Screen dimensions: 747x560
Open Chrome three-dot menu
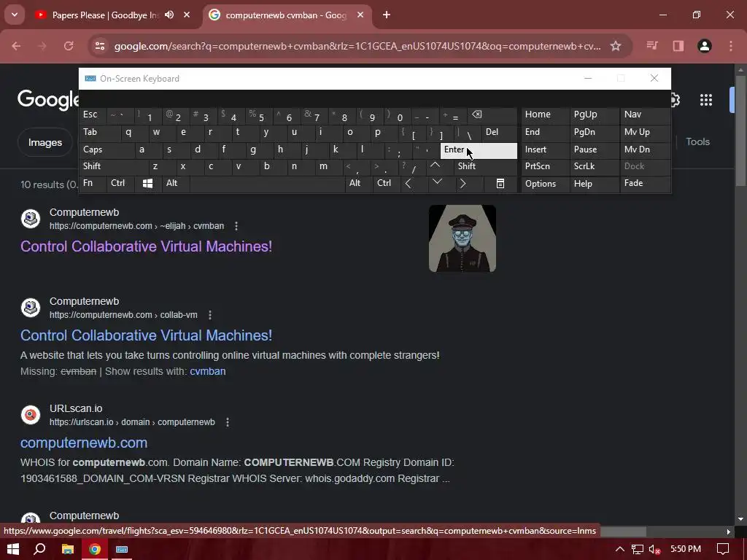pyautogui.click(x=731, y=46)
